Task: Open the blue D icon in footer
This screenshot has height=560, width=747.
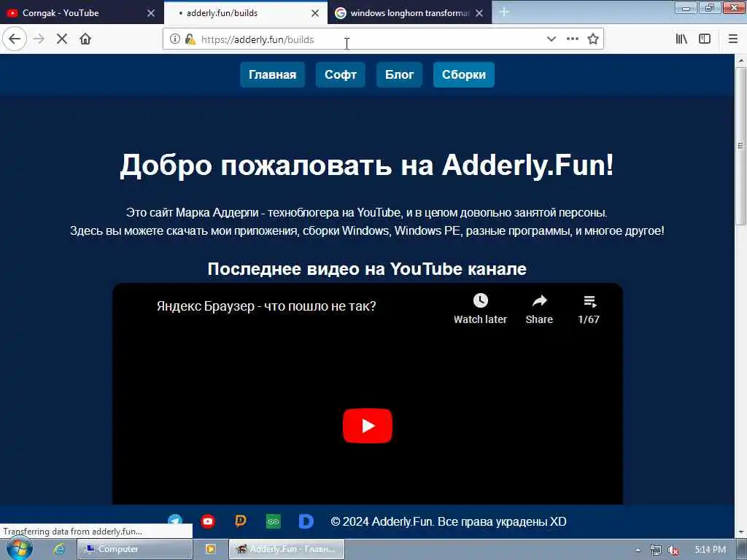Action: pyautogui.click(x=306, y=521)
